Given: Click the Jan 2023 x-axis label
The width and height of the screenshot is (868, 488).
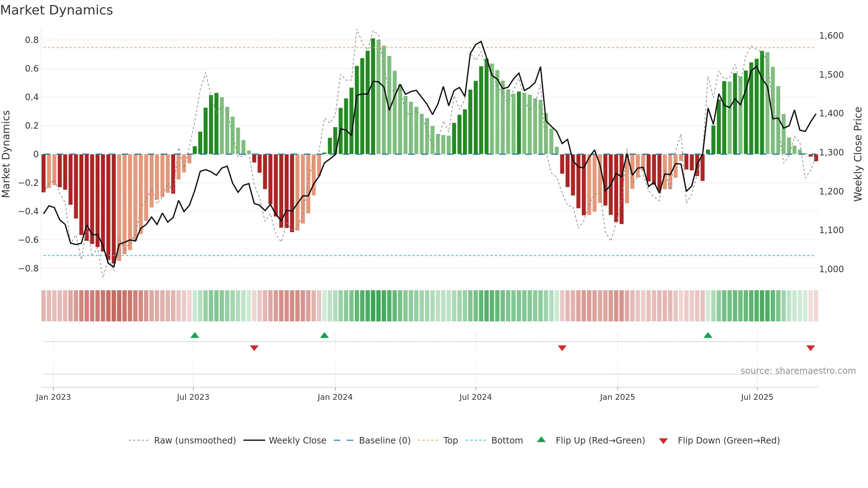Looking at the screenshot, I should pyautogui.click(x=54, y=397).
